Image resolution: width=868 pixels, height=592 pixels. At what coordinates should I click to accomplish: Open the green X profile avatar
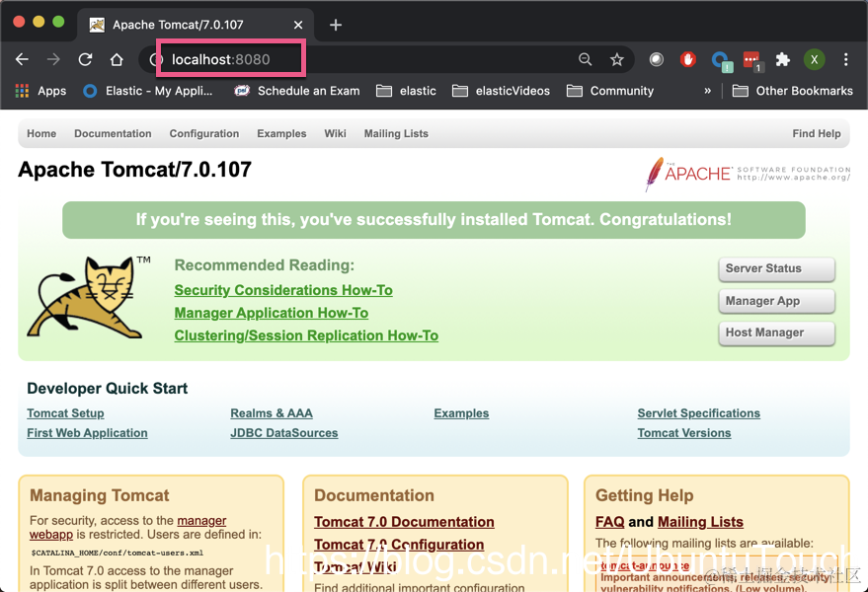(815, 59)
